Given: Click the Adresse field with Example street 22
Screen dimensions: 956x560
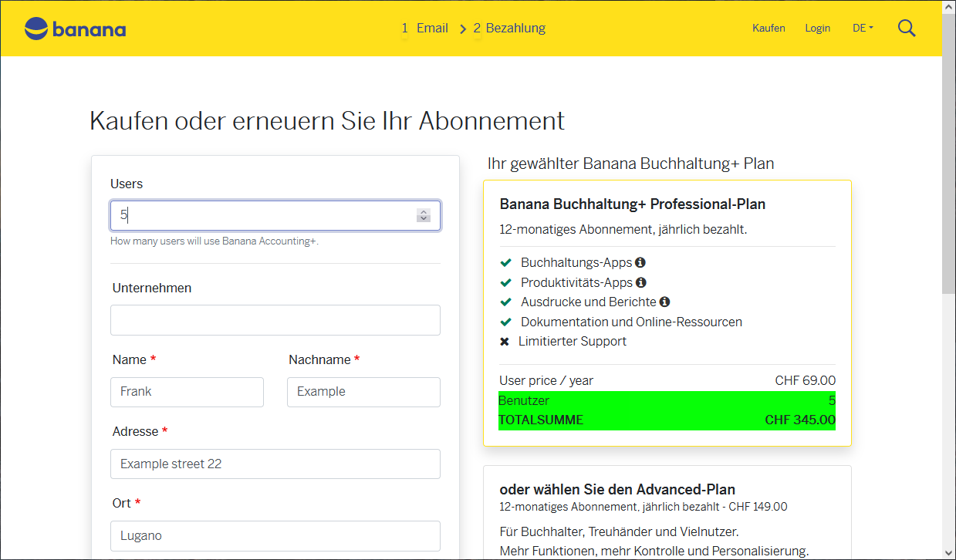Looking at the screenshot, I should pyautogui.click(x=275, y=464).
